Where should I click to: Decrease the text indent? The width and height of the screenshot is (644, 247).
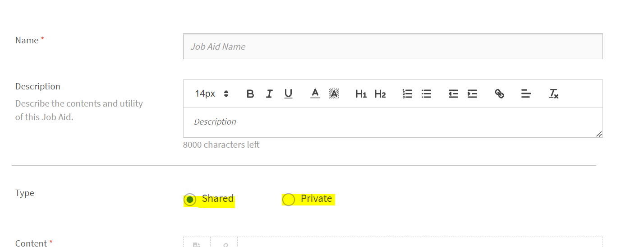tap(453, 94)
